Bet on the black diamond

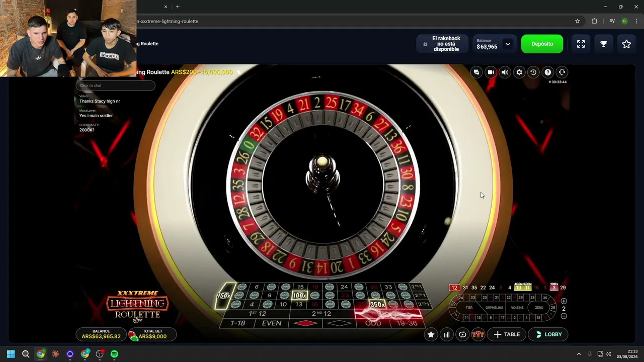(339, 323)
